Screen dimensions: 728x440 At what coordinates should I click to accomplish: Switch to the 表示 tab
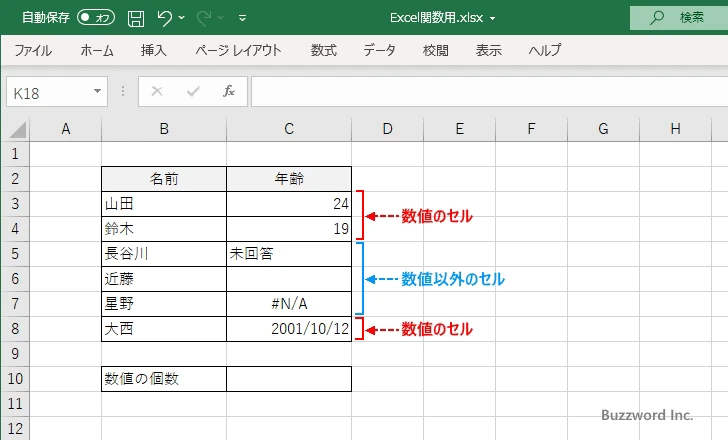click(488, 50)
